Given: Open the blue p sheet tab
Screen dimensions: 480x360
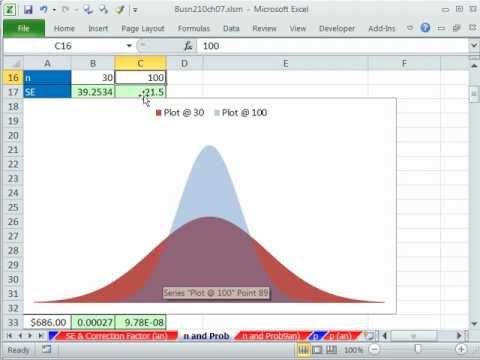Looking at the screenshot, I should click(315, 336).
